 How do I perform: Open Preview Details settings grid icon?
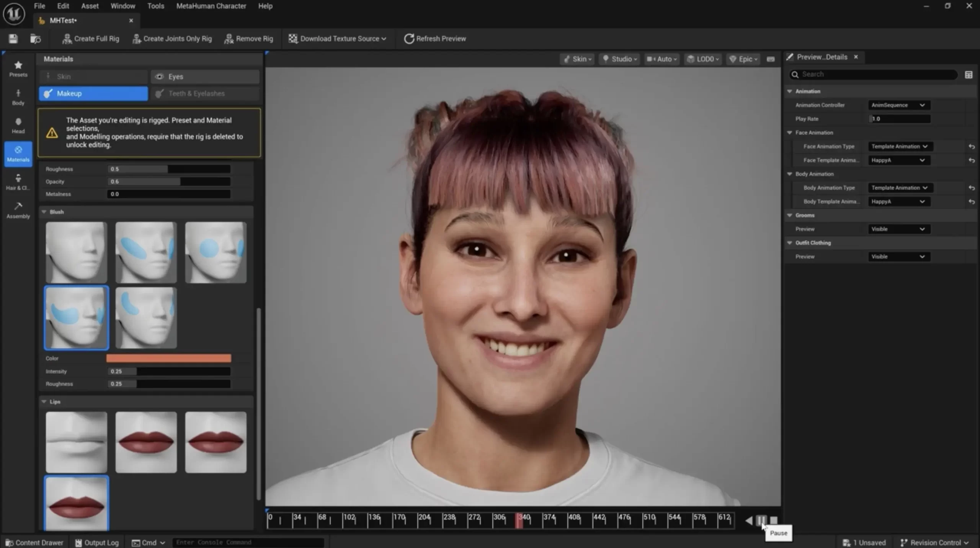[x=969, y=75]
